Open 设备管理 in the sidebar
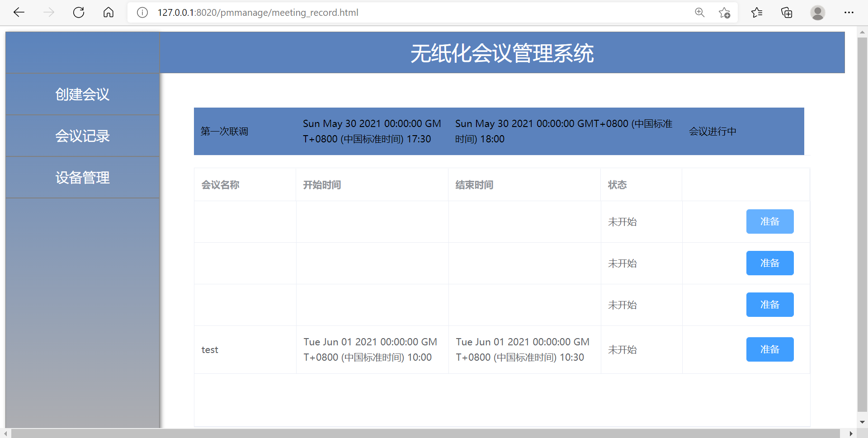 [x=82, y=177]
